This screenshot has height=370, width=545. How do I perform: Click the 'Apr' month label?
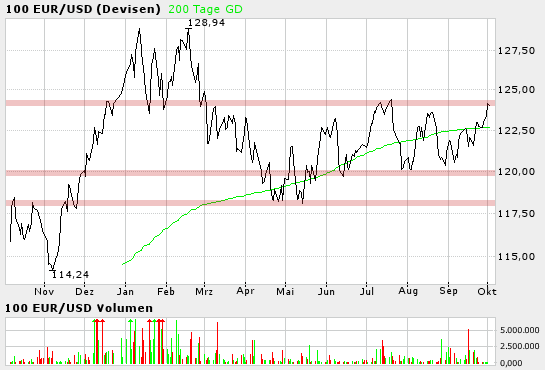245,291
